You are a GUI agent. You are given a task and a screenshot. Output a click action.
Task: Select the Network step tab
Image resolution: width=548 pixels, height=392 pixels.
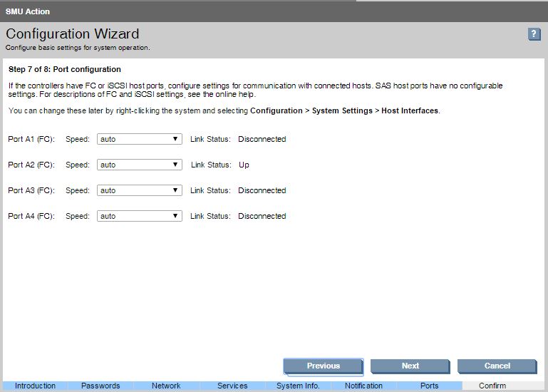[166, 386]
